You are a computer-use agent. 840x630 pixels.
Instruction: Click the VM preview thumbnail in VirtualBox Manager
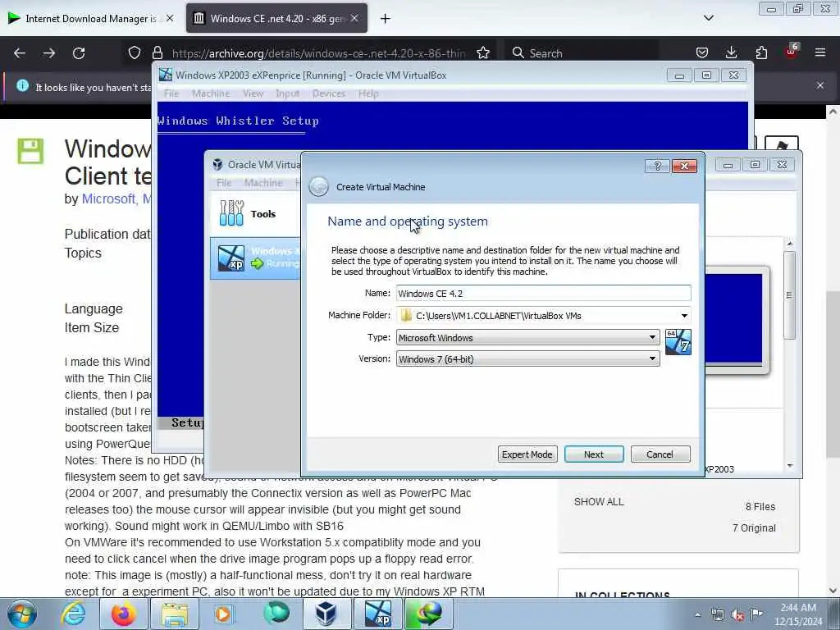click(736, 320)
